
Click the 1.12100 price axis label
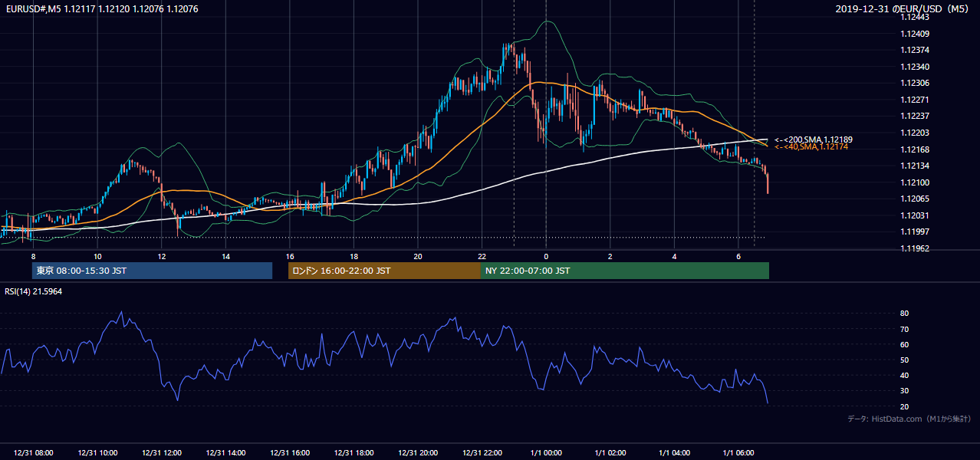click(914, 182)
